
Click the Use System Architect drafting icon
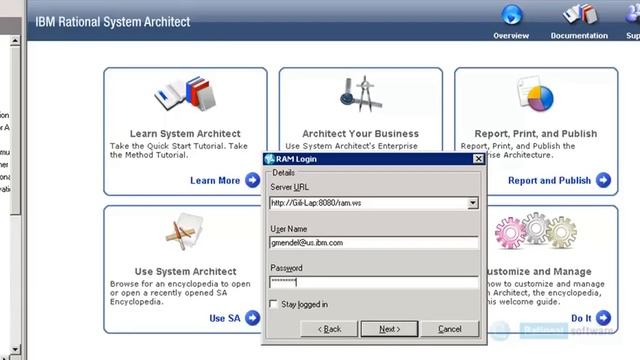[x=184, y=231]
